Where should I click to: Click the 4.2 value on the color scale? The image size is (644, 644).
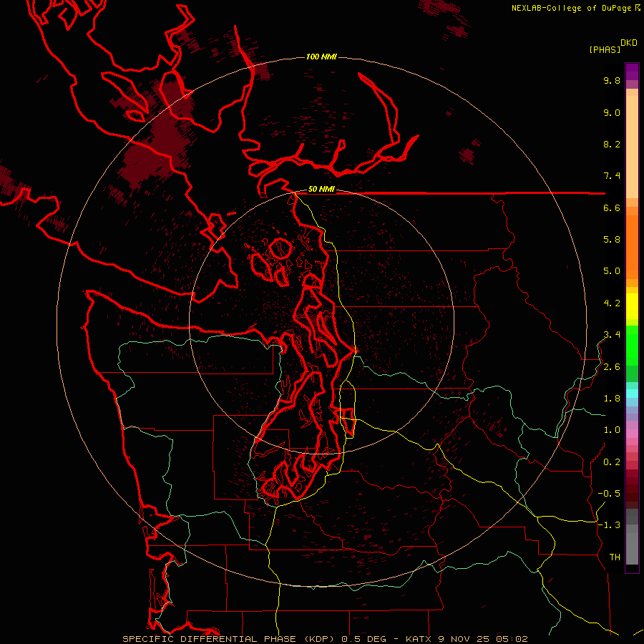coord(612,303)
